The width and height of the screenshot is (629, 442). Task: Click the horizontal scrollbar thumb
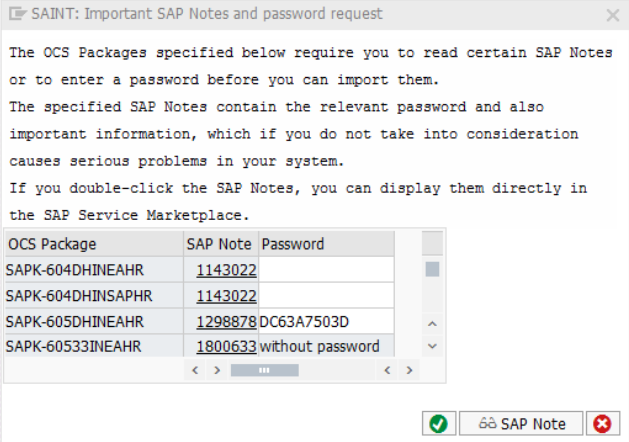pyautogui.click(x=264, y=370)
